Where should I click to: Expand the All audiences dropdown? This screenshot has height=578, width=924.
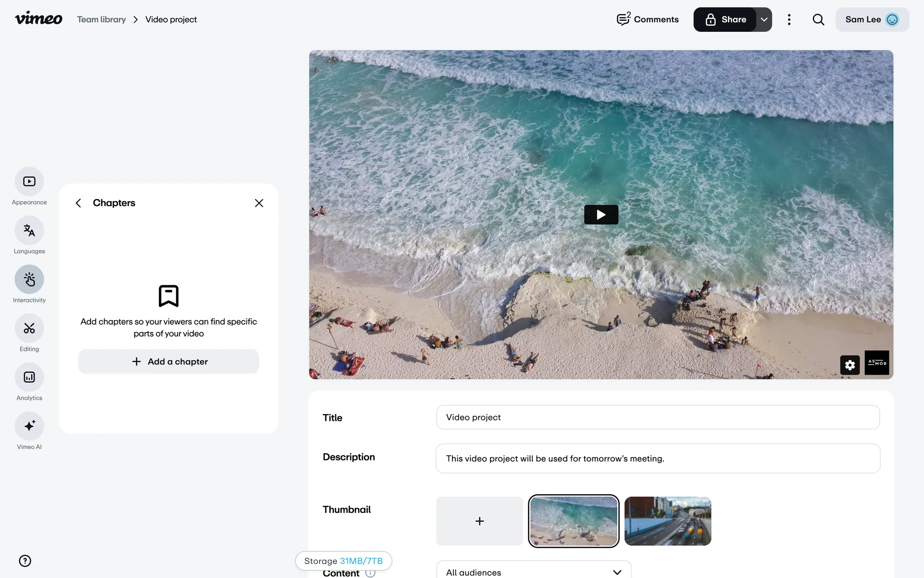(534, 571)
